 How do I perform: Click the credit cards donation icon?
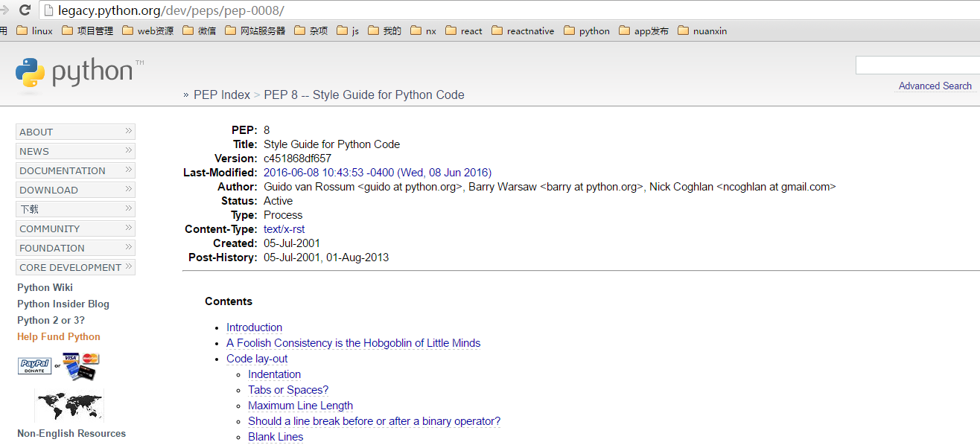pyautogui.click(x=81, y=365)
